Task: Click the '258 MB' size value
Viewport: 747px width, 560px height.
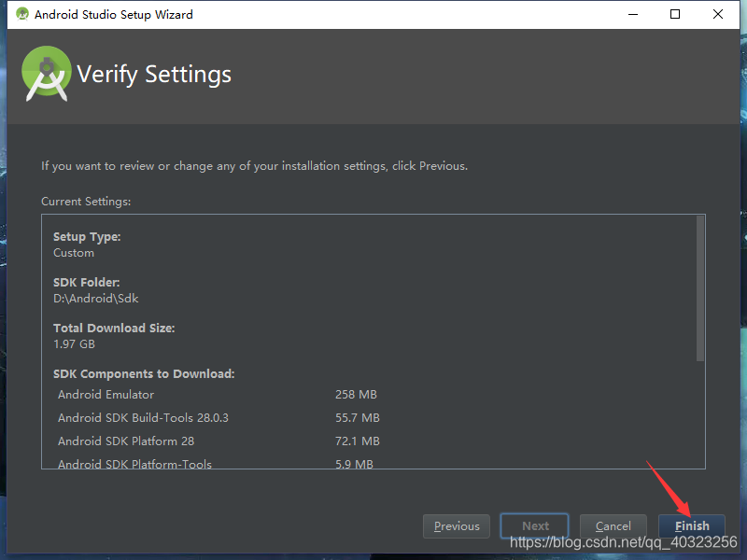Action: pos(356,394)
